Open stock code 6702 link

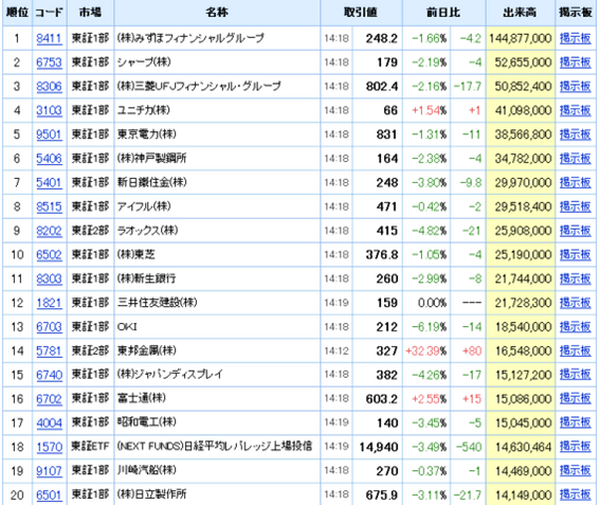[x=49, y=399]
